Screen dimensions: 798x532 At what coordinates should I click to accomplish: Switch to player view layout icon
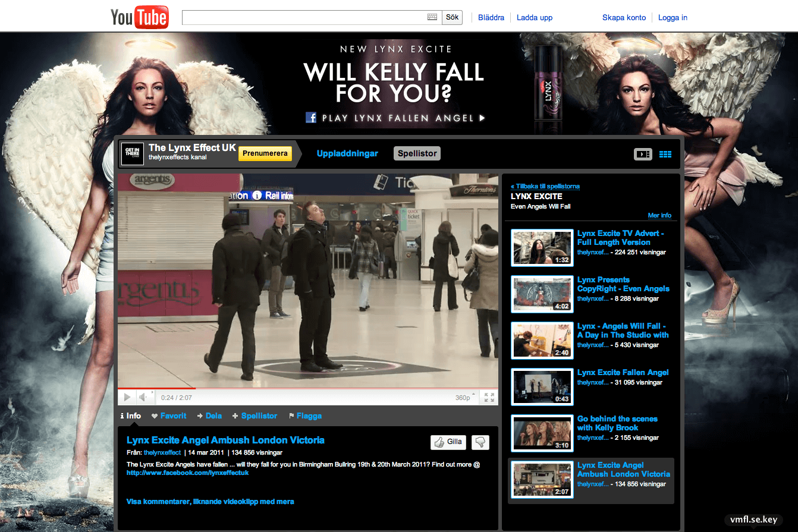pyautogui.click(x=643, y=154)
